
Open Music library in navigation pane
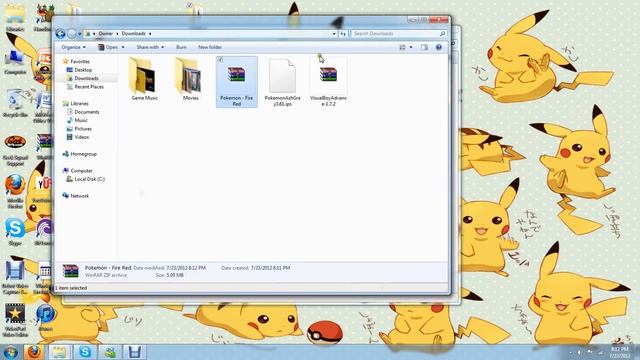coord(81,120)
